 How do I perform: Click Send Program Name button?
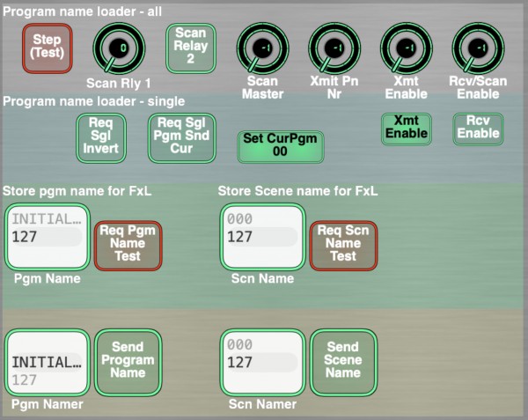coord(128,363)
